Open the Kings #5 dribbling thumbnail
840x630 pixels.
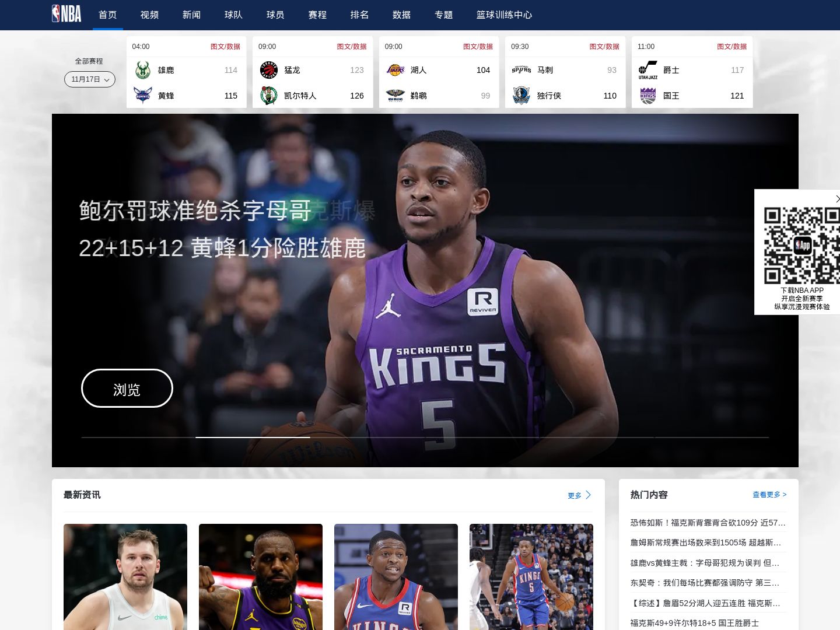tap(531, 577)
